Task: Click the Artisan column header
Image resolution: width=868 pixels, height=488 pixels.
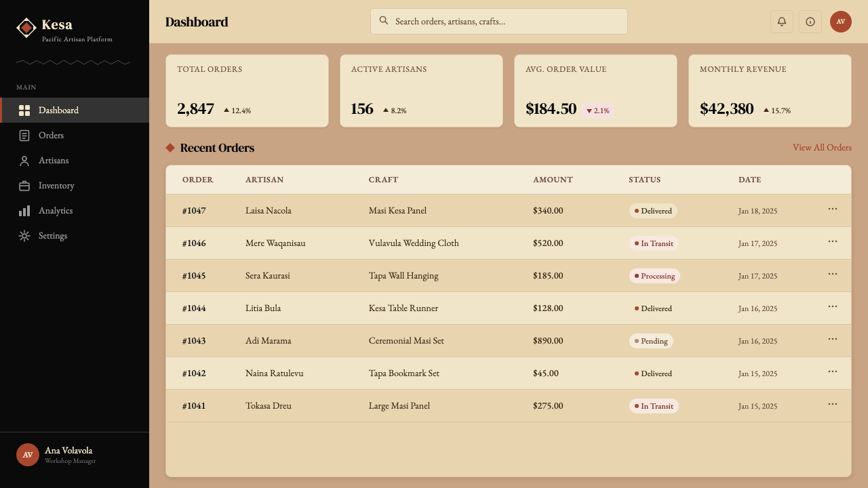Action: (x=264, y=180)
